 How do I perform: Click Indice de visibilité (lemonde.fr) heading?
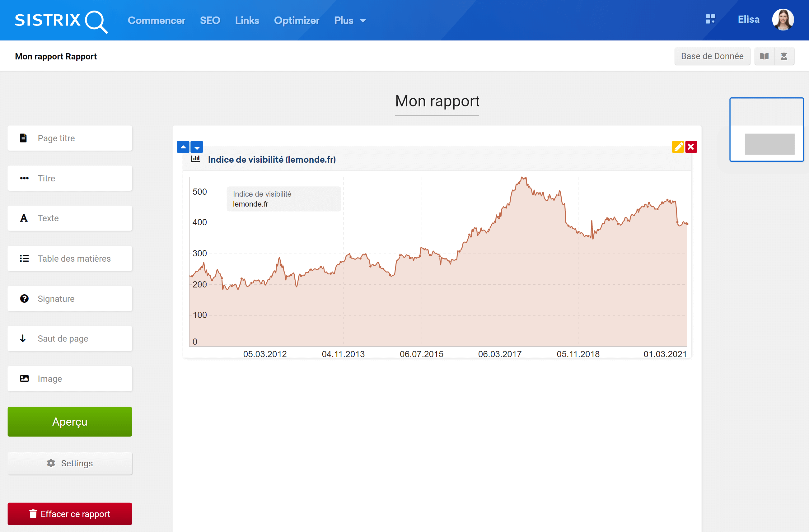point(272,159)
